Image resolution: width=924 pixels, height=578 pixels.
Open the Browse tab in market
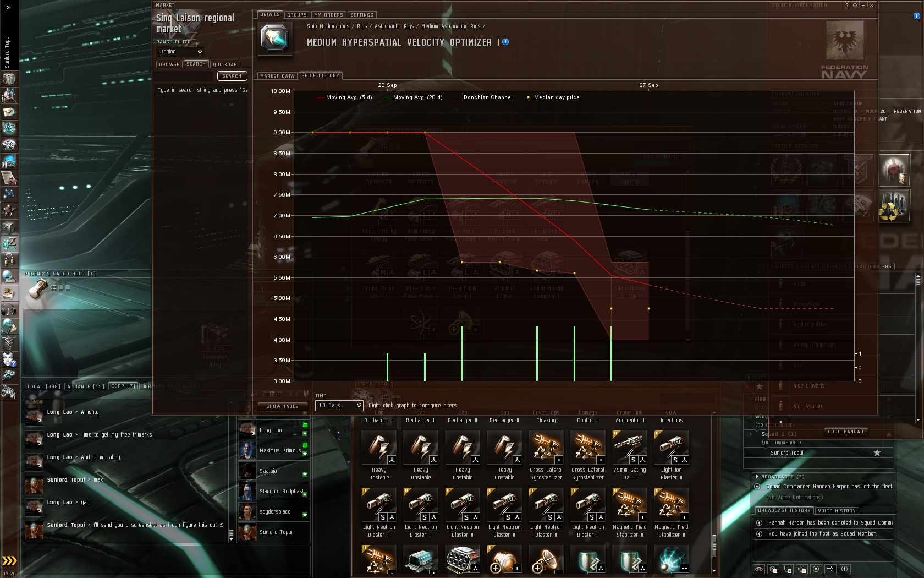point(169,64)
